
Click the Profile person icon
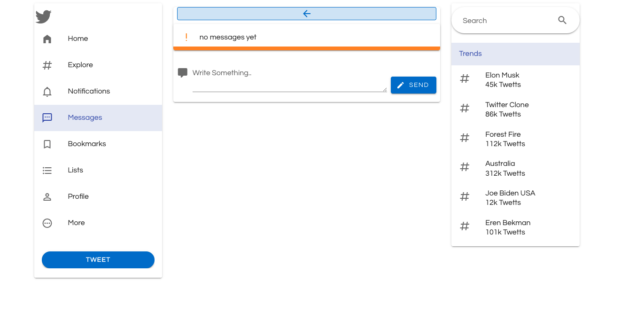click(47, 196)
